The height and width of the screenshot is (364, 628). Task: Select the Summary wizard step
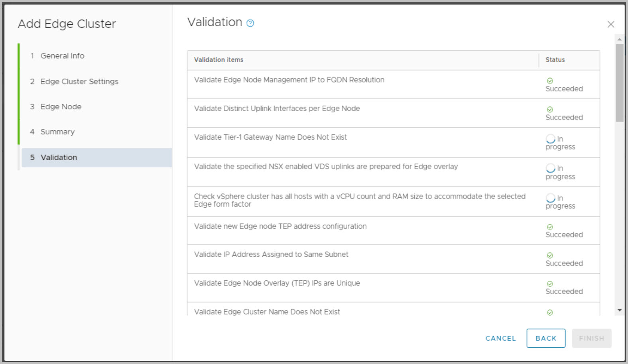[57, 132]
